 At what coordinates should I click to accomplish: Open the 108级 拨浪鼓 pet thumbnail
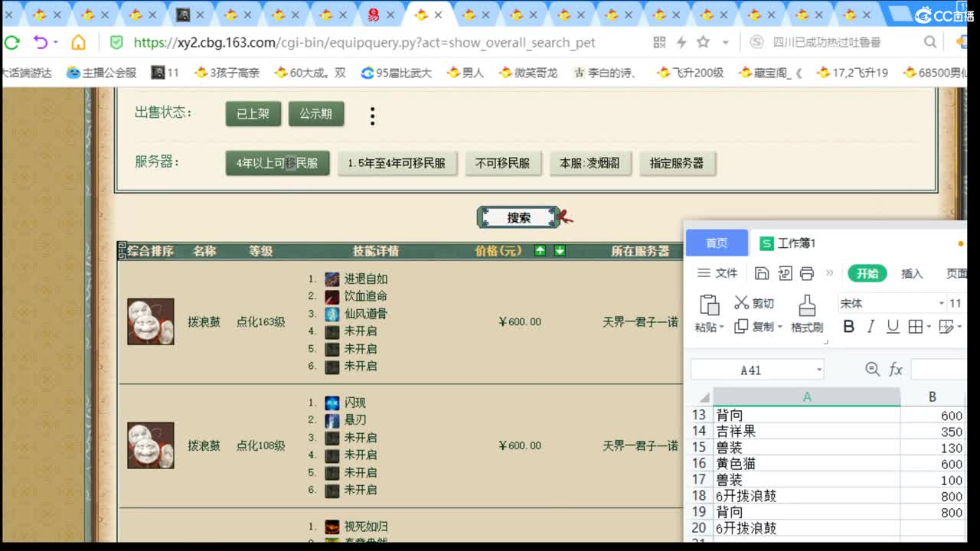pos(150,445)
